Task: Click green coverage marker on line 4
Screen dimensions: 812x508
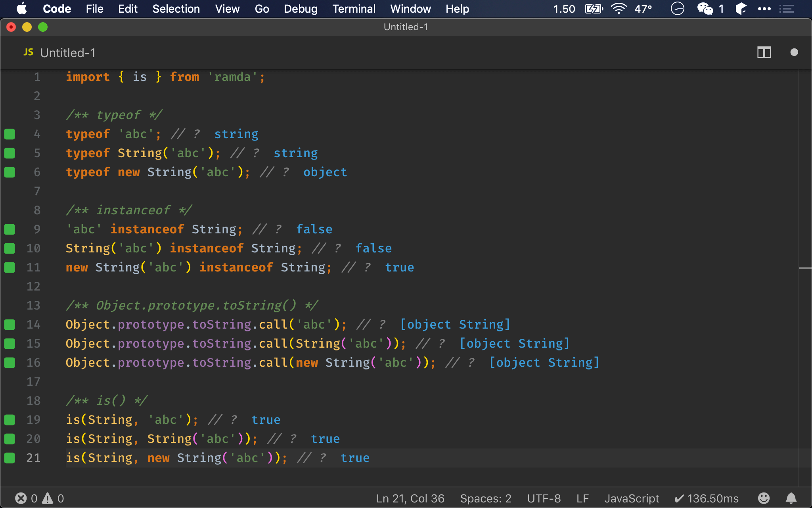Action: click(x=10, y=134)
